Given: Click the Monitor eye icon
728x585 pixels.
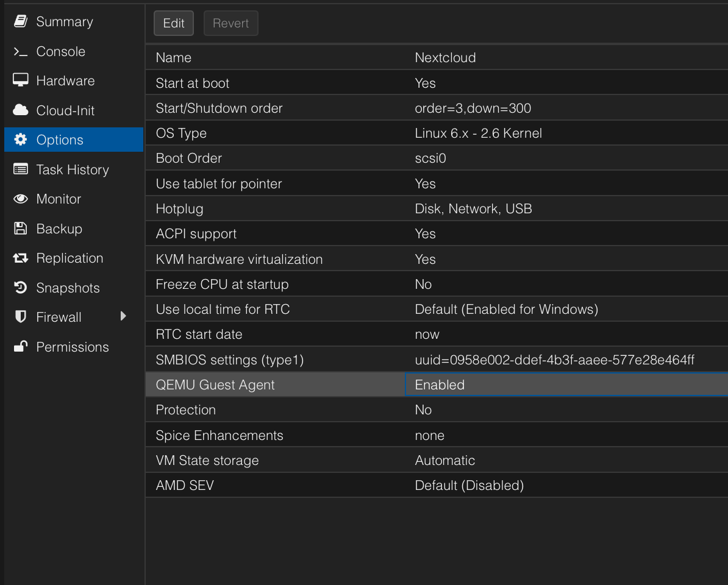Looking at the screenshot, I should click(x=21, y=199).
